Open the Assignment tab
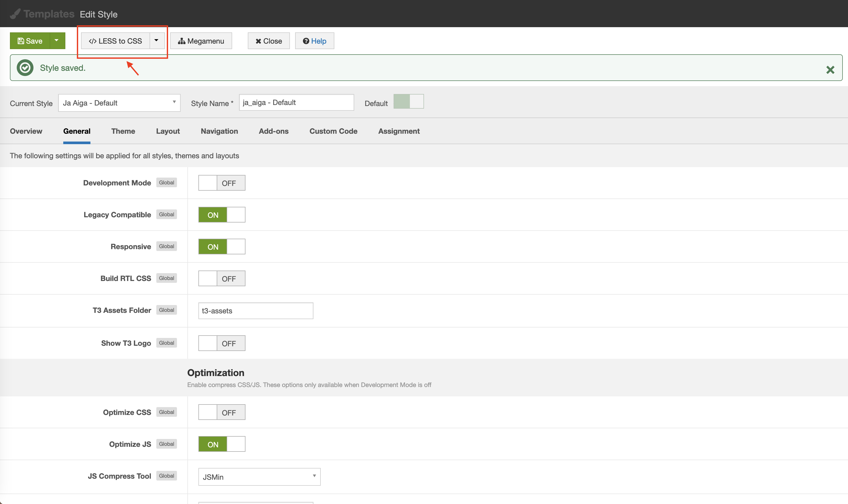The height and width of the screenshot is (504, 848). [x=399, y=131]
